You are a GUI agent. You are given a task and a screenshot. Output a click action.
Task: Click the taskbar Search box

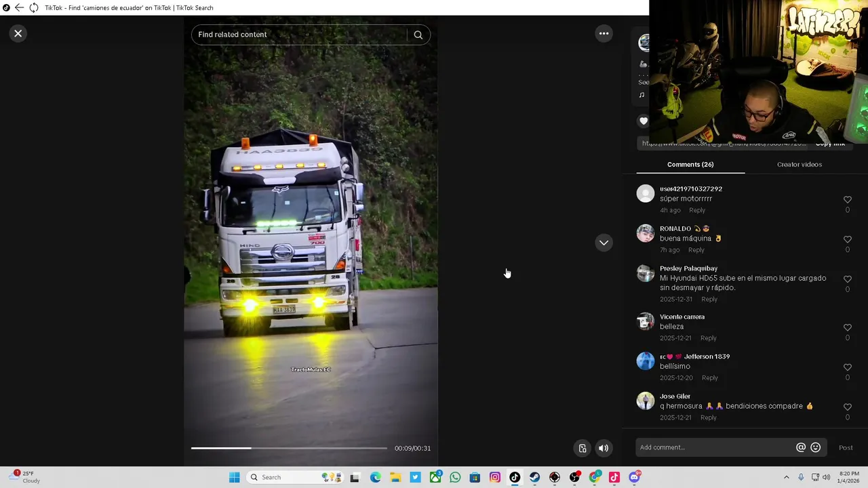click(x=295, y=477)
